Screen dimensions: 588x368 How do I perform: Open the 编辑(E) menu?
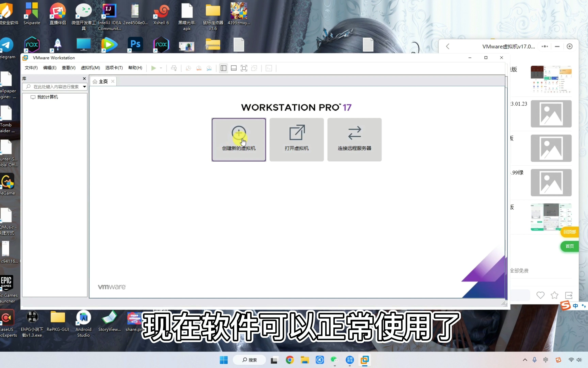pos(50,68)
